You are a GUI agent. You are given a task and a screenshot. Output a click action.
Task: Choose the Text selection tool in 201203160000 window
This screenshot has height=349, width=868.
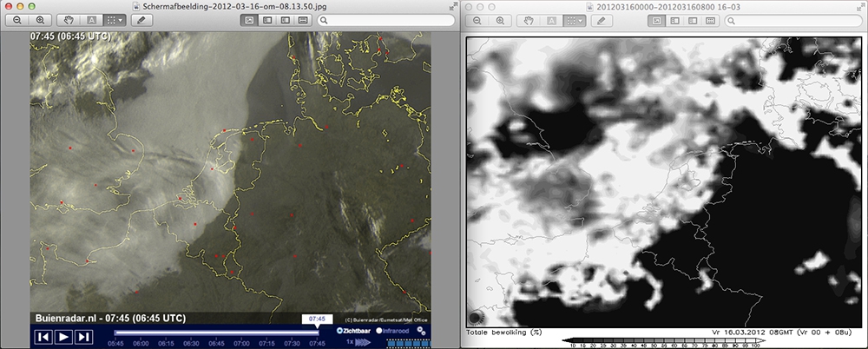(551, 21)
